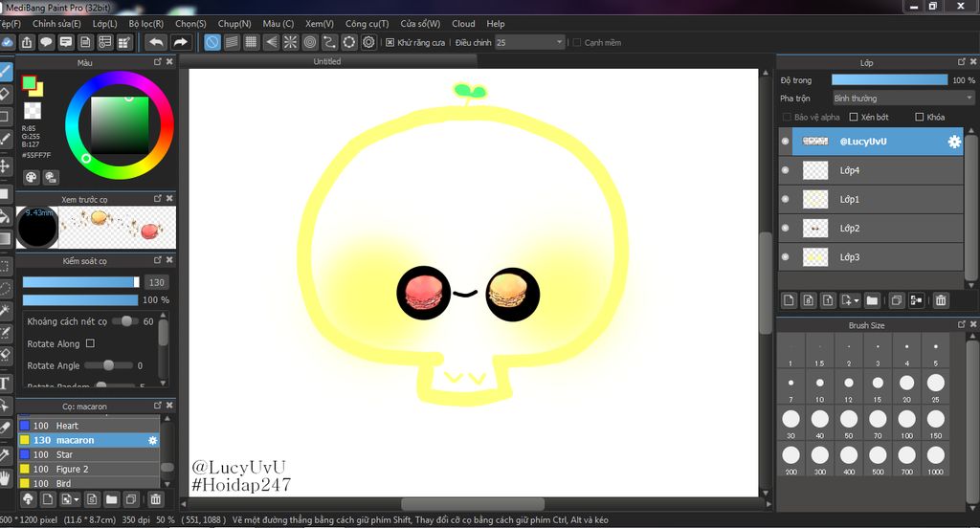Enable the parallel lines snap

pyautogui.click(x=232, y=42)
